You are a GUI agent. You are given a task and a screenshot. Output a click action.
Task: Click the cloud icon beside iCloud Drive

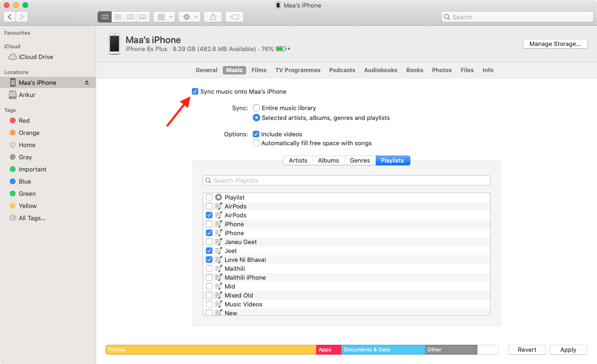[13, 57]
